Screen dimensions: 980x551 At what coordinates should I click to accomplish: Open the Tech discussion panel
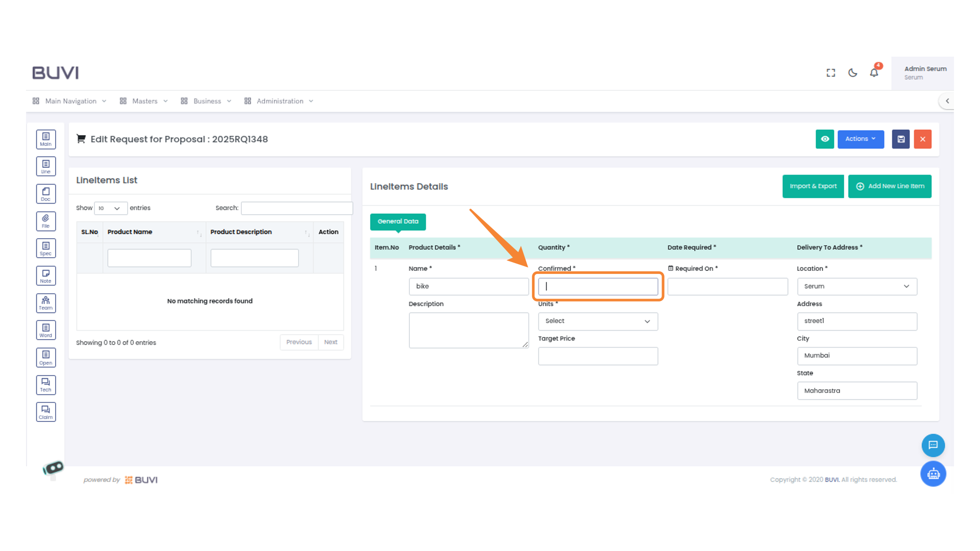[x=46, y=385]
